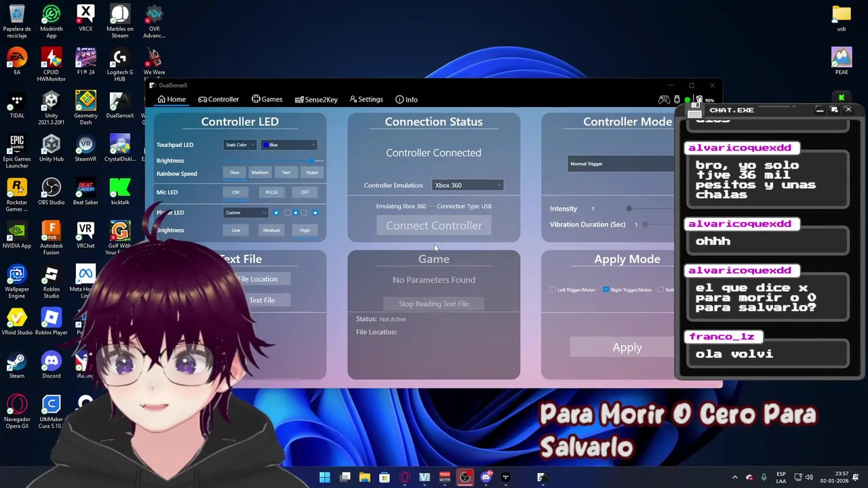Turn Mic LED OFF
This screenshot has width=868, height=488.
304,192
